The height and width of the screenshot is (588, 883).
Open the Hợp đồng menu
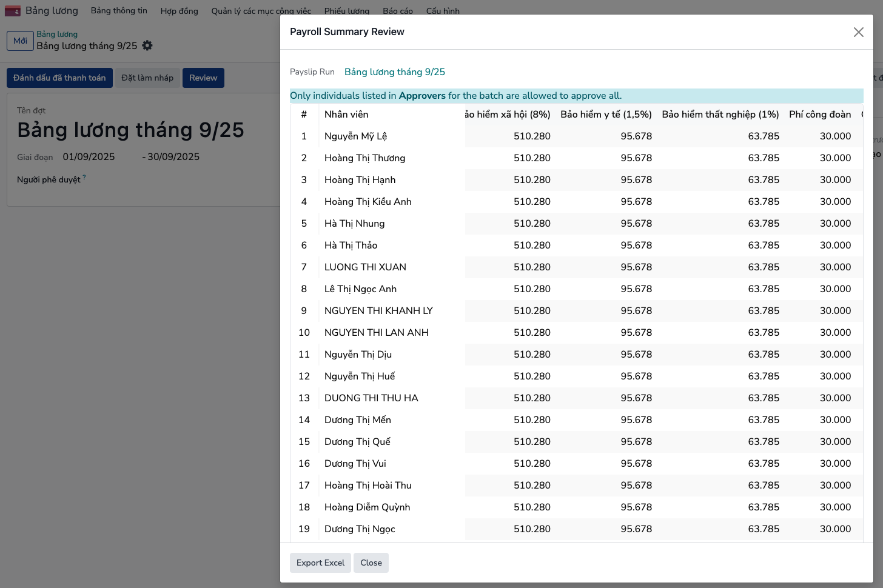[x=179, y=11]
